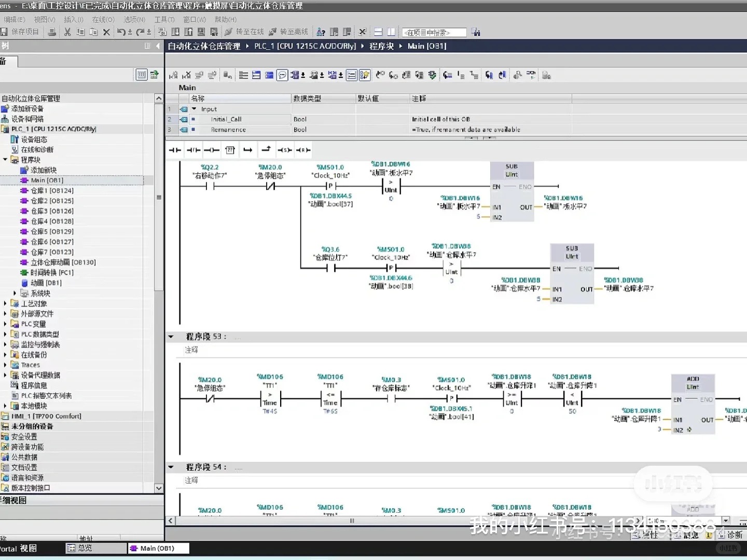Screen dimensions: 747x560
Task: Select the HMI_1 [TP700 Comfort] device
Action: tap(46, 416)
